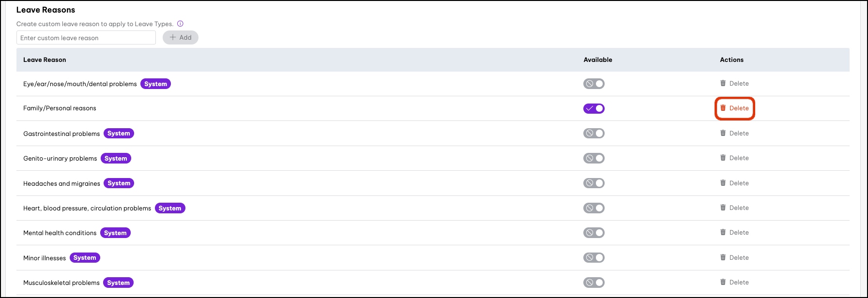Toggle availability for Gastrointestinal problems
Viewport: 868px width, 298px height.
pos(594,133)
